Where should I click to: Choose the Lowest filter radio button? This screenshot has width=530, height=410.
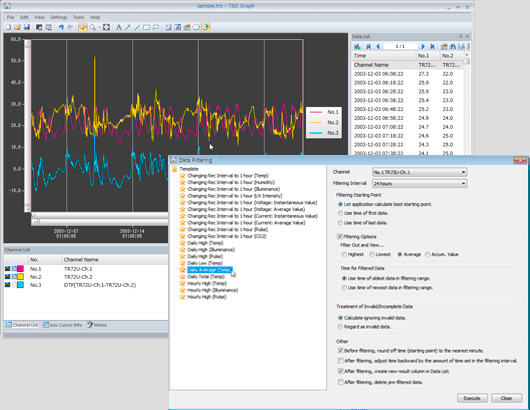click(372, 254)
